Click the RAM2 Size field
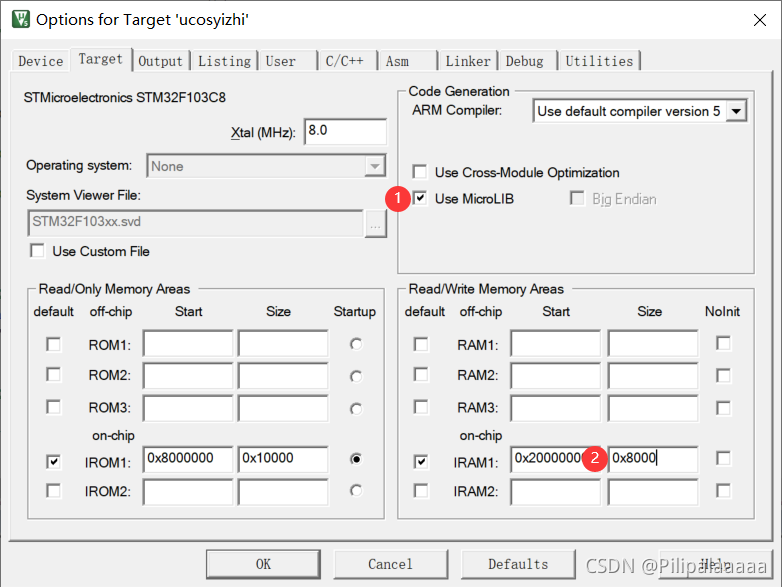 (x=653, y=376)
